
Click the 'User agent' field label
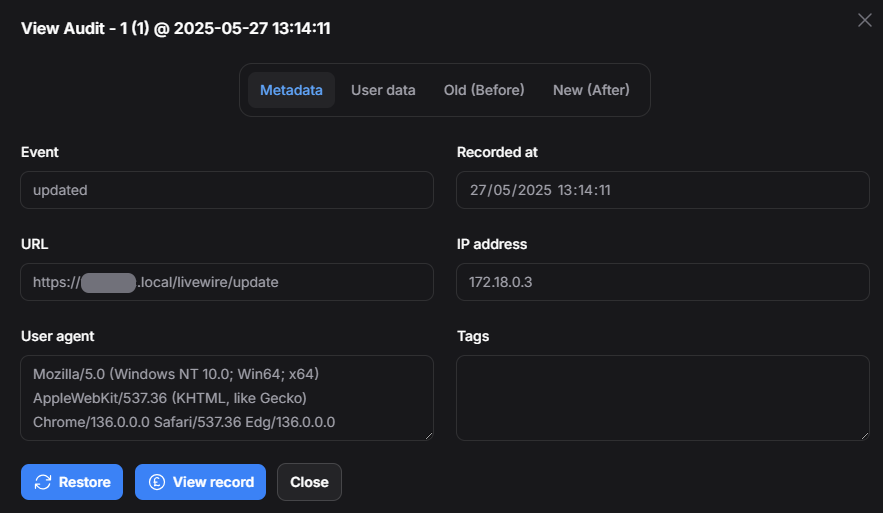[x=58, y=336]
